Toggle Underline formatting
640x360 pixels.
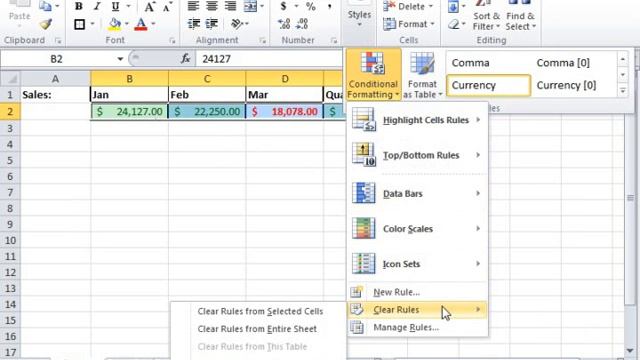click(x=116, y=6)
